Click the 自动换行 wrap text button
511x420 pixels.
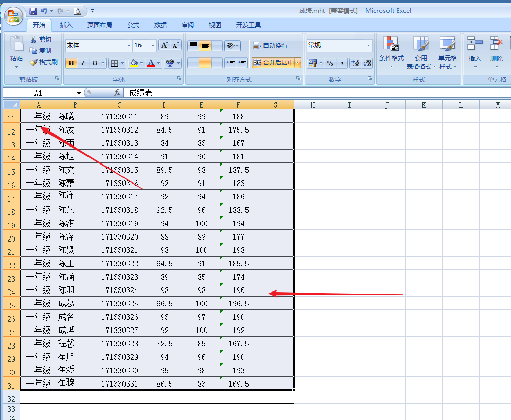click(271, 46)
